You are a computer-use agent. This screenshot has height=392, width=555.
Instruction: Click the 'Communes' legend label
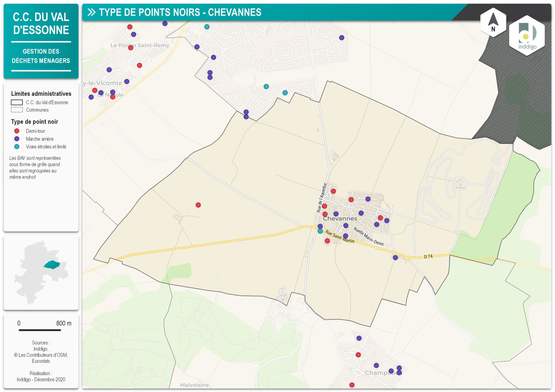point(37,110)
